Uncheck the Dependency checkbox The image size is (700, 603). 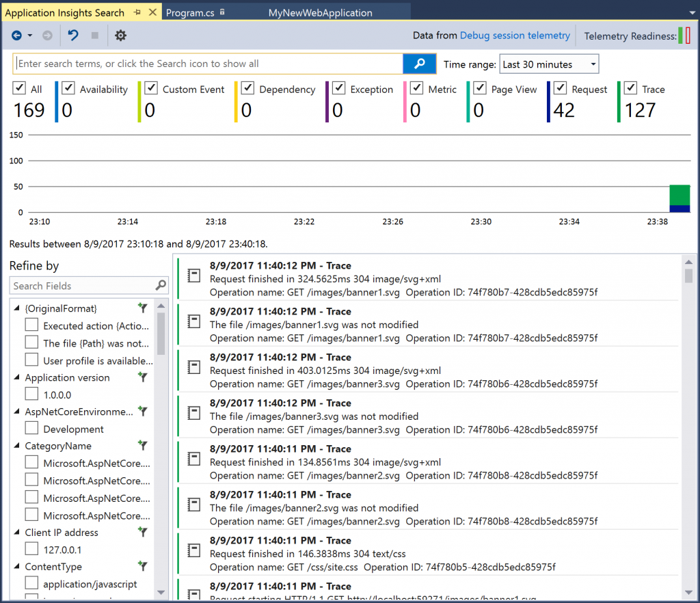247,88
